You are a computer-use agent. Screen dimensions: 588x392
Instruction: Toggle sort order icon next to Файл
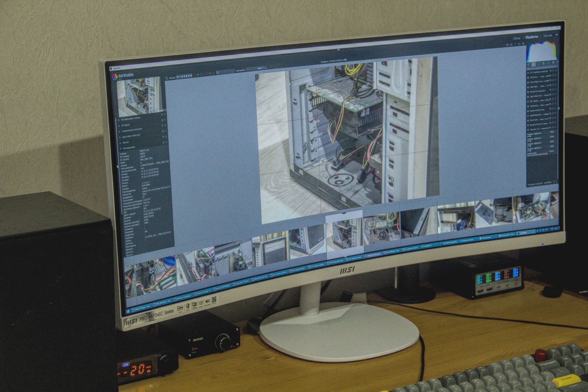[266, 68]
